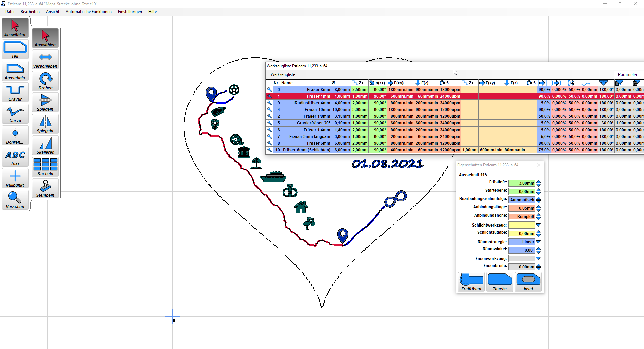
Task: Click the wrench icon for Fräser 1/8mm
Action: coord(269,116)
